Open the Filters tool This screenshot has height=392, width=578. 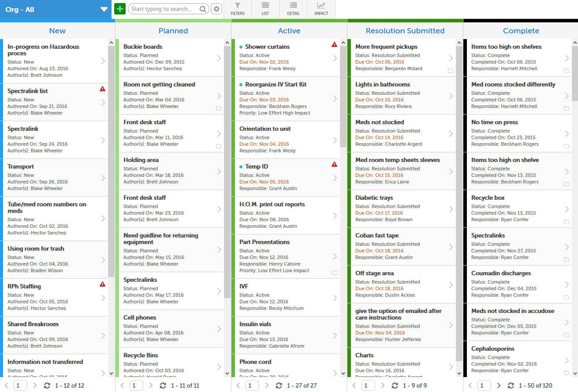pos(237,9)
